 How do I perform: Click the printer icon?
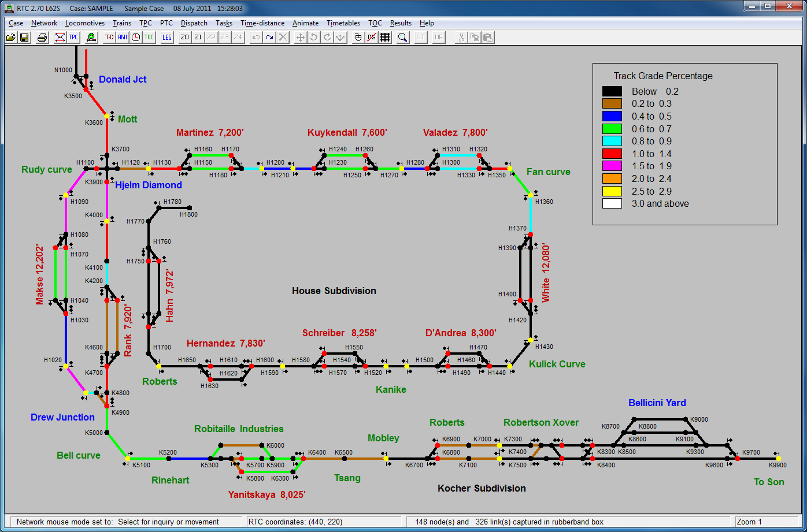click(42, 38)
